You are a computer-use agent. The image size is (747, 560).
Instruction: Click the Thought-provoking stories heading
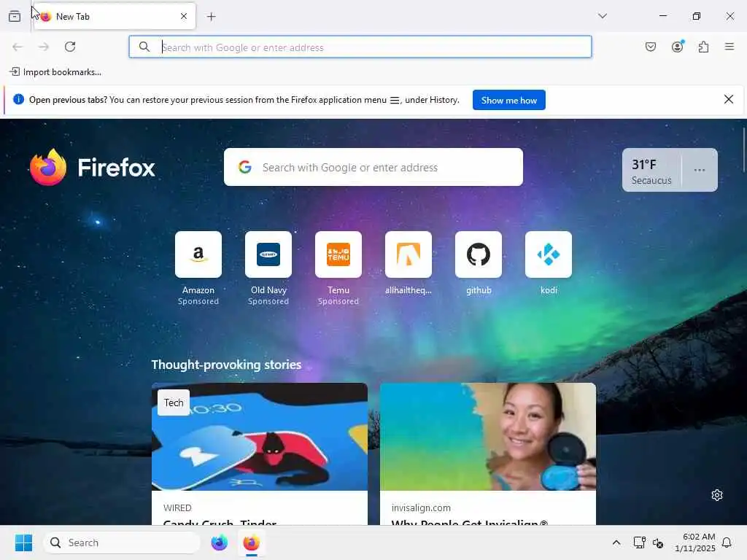[x=226, y=365]
